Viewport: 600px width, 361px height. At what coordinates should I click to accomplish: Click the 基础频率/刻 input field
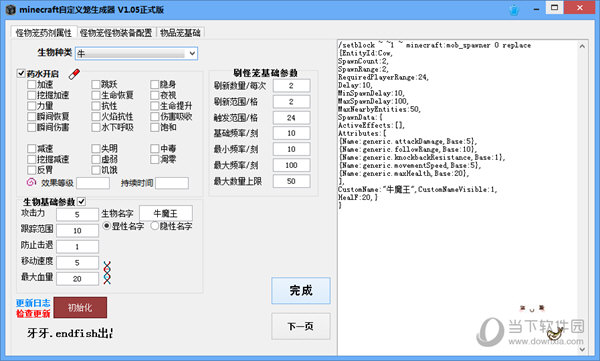point(292,133)
